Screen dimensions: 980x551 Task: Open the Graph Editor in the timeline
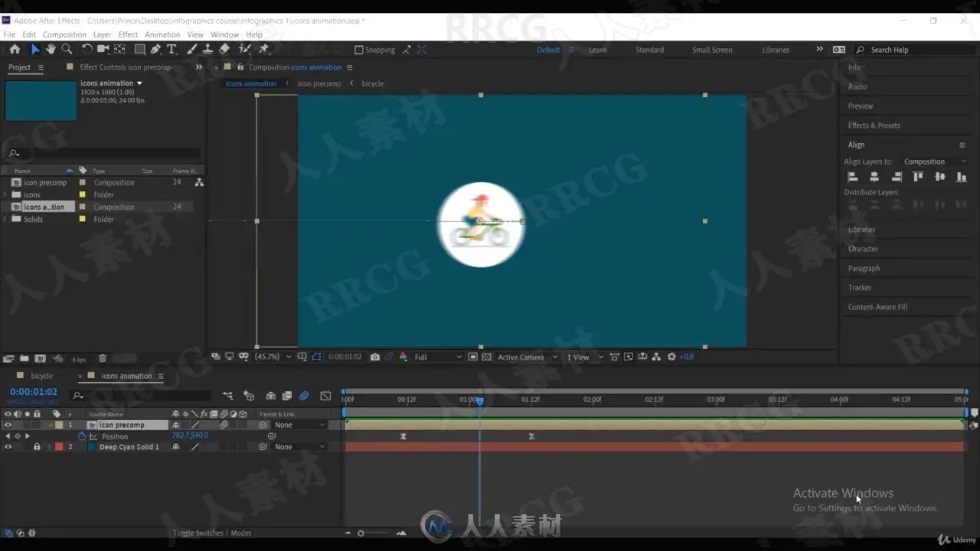coord(325,396)
